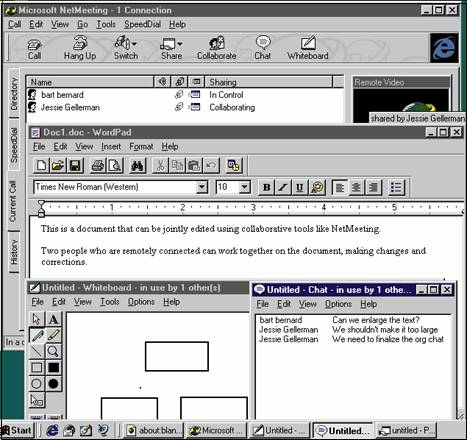Click the Call toolbar icon in NetMeeting
Image resolution: width=467 pixels, height=440 pixels.
coord(34,49)
